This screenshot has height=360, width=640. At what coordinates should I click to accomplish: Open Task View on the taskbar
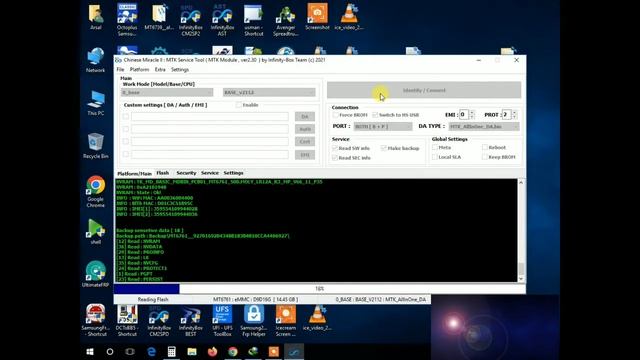point(130,351)
